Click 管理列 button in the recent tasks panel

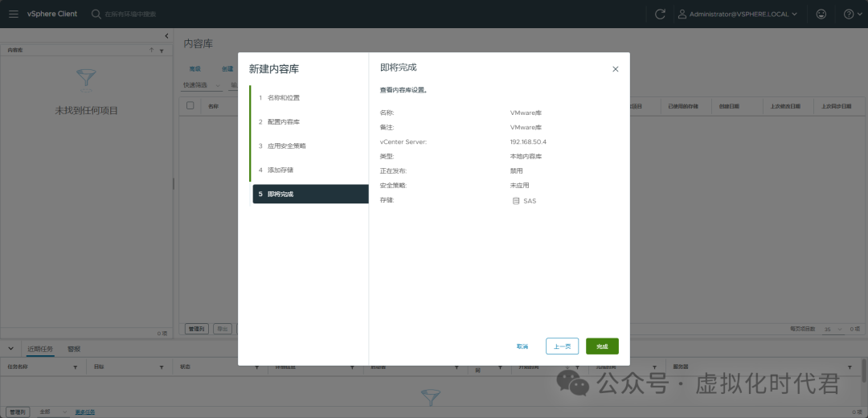pyautogui.click(x=17, y=412)
